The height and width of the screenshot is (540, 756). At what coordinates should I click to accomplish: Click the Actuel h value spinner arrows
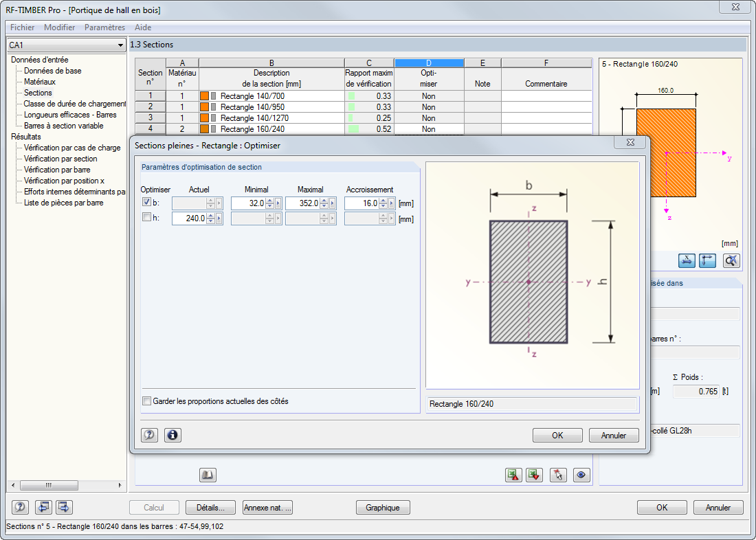tap(210, 219)
